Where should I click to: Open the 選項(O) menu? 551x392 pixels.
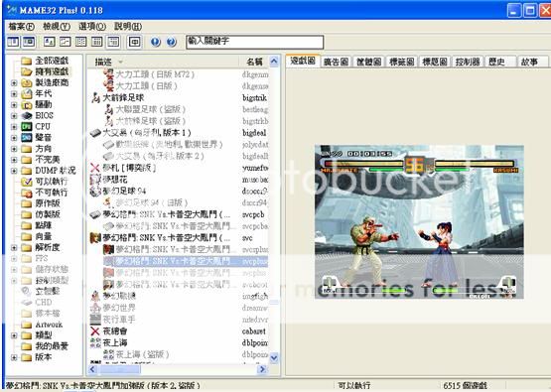click(x=92, y=27)
